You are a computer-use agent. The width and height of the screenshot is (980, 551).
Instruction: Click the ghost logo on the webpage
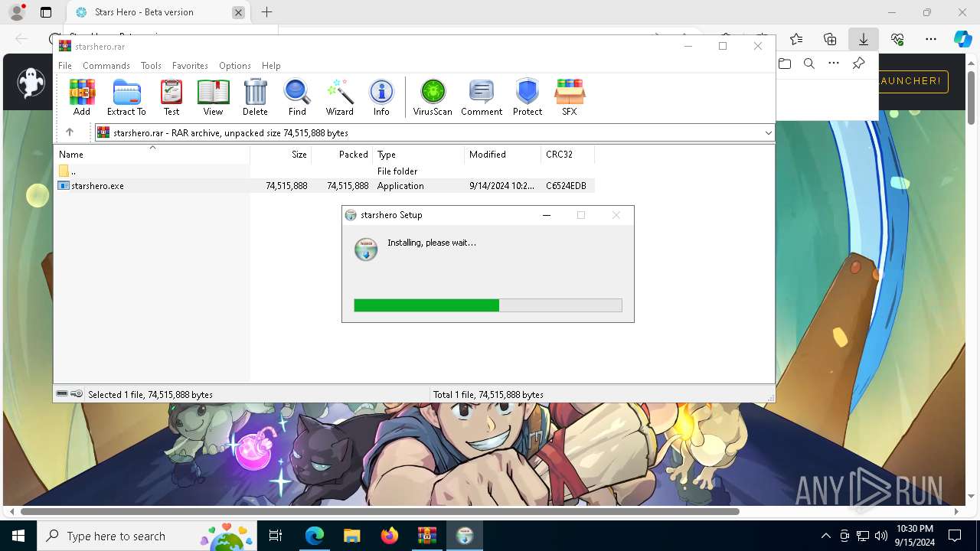(31, 82)
